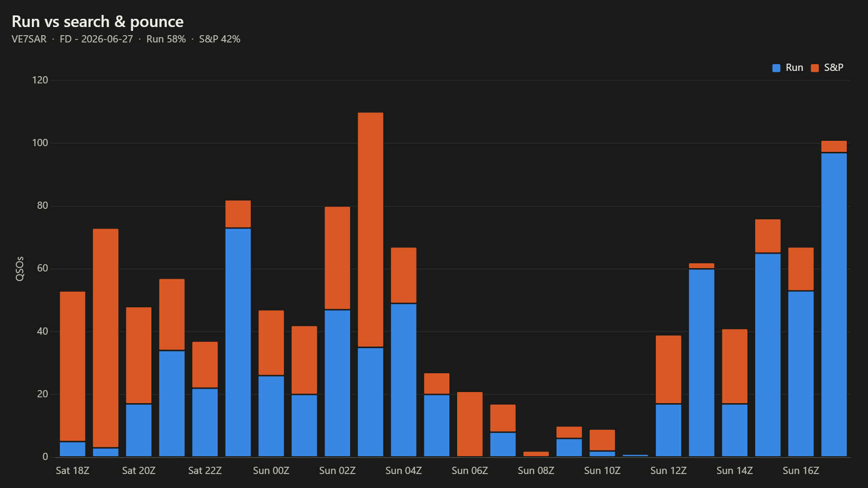Click the Sun 16Z axis label
The height and width of the screenshot is (488, 868).
[801, 471]
